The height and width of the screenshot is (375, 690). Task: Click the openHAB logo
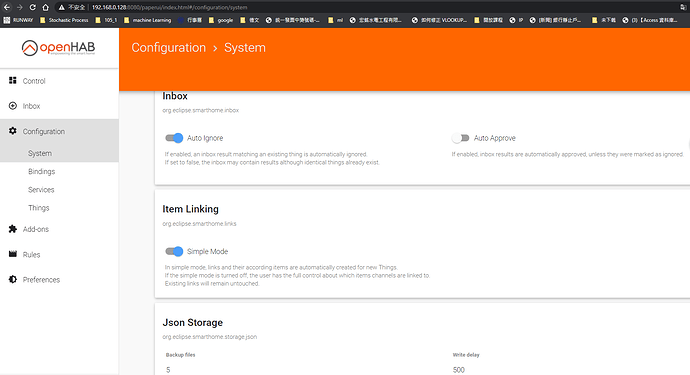pos(59,48)
